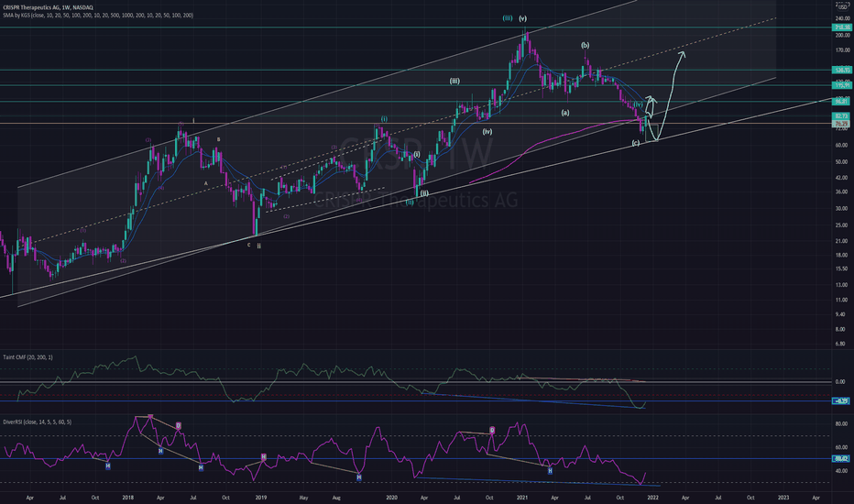
Task: Click the 42.00 price axis tick
Action: (842, 178)
